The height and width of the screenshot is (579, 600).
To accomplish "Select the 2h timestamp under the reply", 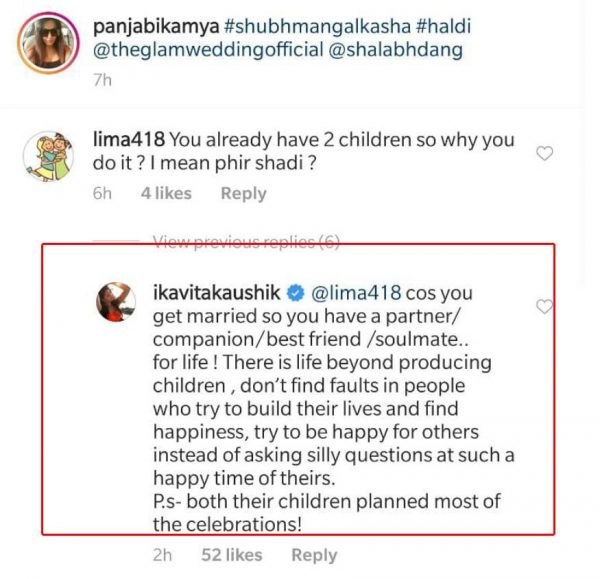I will click(162, 555).
